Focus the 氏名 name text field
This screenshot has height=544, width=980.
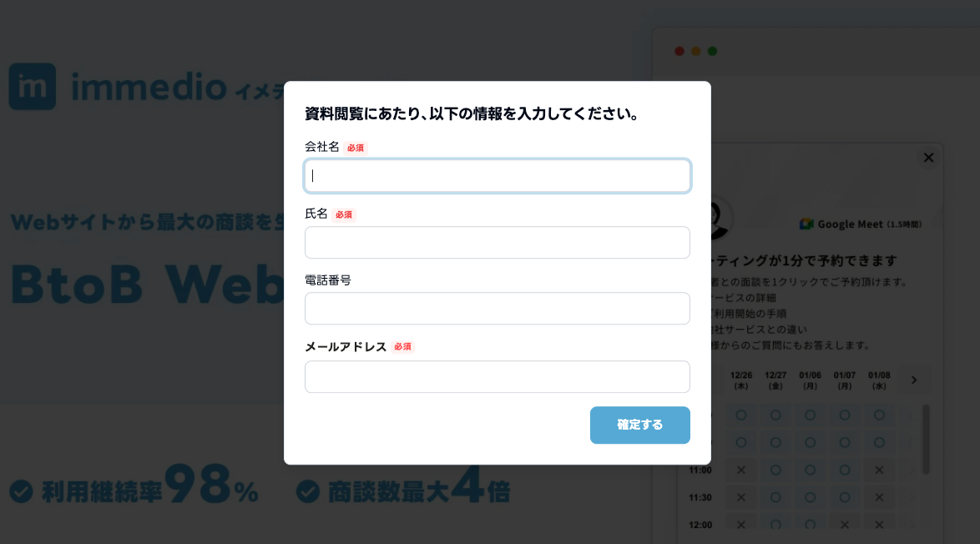497,243
